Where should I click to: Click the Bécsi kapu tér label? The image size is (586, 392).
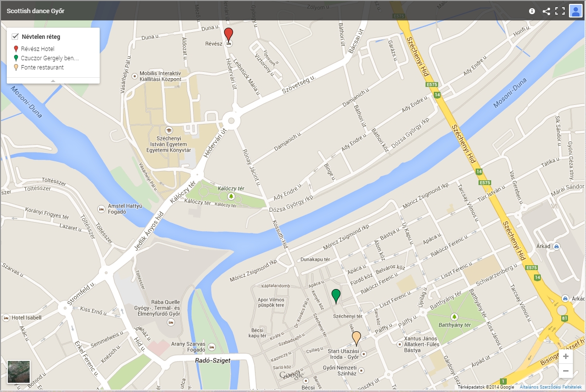[x=256, y=332]
